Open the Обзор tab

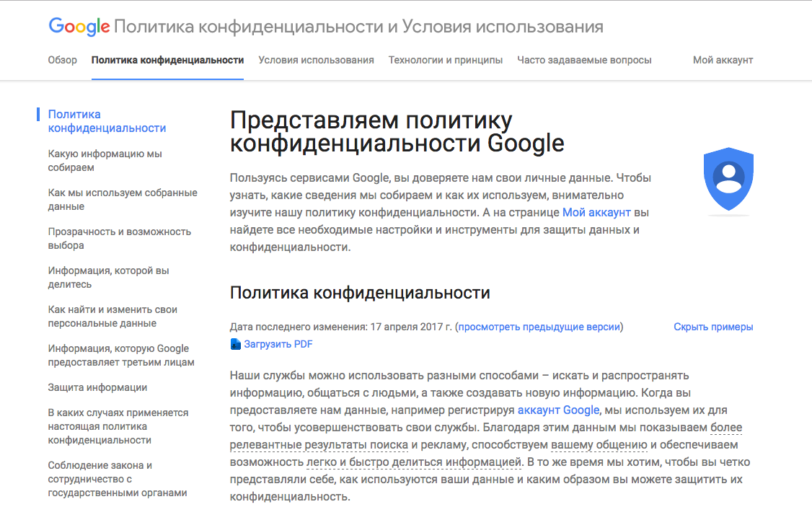pos(63,60)
